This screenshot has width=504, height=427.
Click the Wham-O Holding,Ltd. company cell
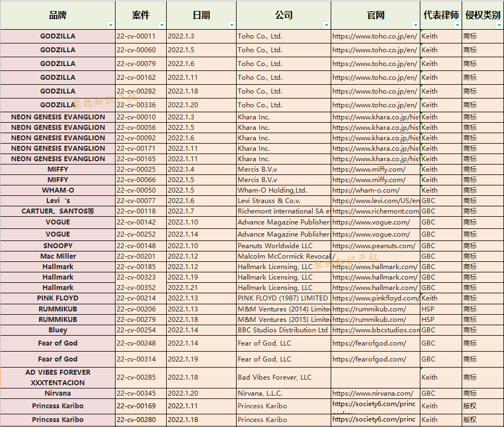pos(283,190)
